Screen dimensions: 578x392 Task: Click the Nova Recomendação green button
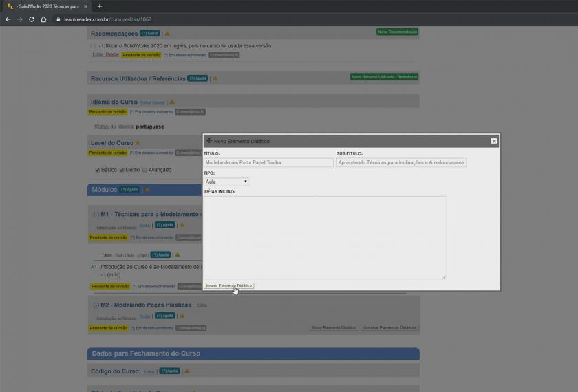click(x=397, y=32)
